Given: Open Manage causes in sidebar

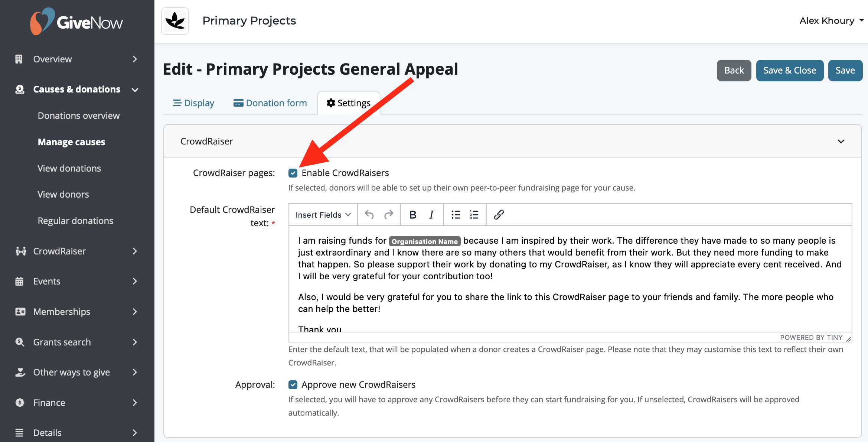Looking at the screenshot, I should click(x=71, y=142).
